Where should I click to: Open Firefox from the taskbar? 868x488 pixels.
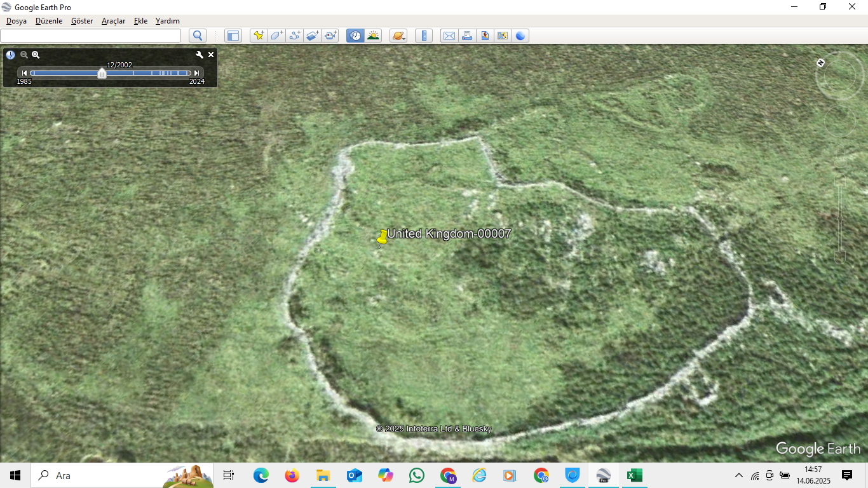click(x=292, y=475)
